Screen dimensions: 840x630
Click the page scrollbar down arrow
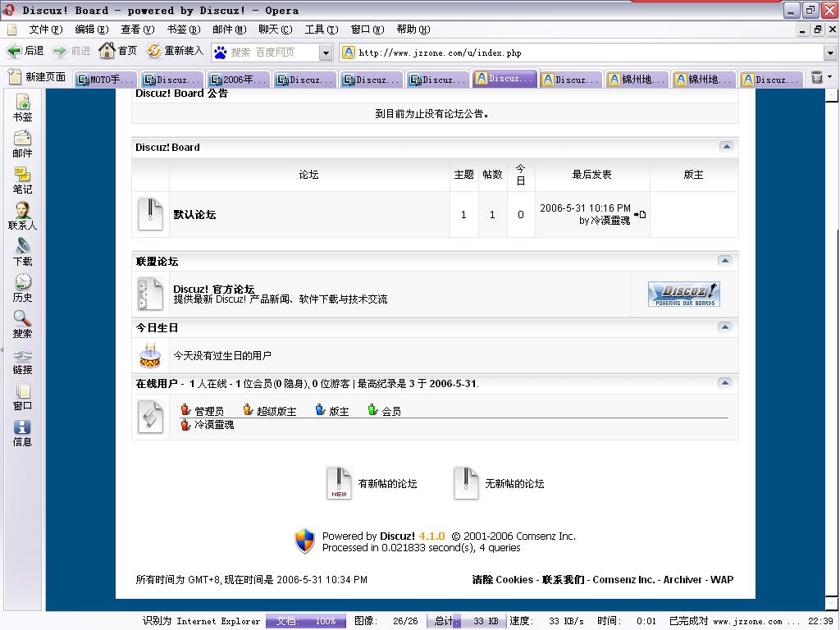point(832,605)
